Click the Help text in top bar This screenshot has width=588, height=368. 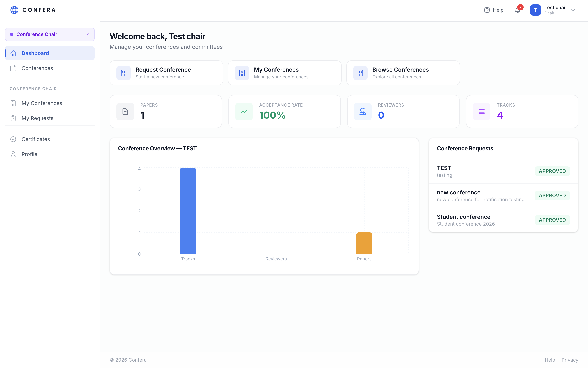[x=498, y=10]
